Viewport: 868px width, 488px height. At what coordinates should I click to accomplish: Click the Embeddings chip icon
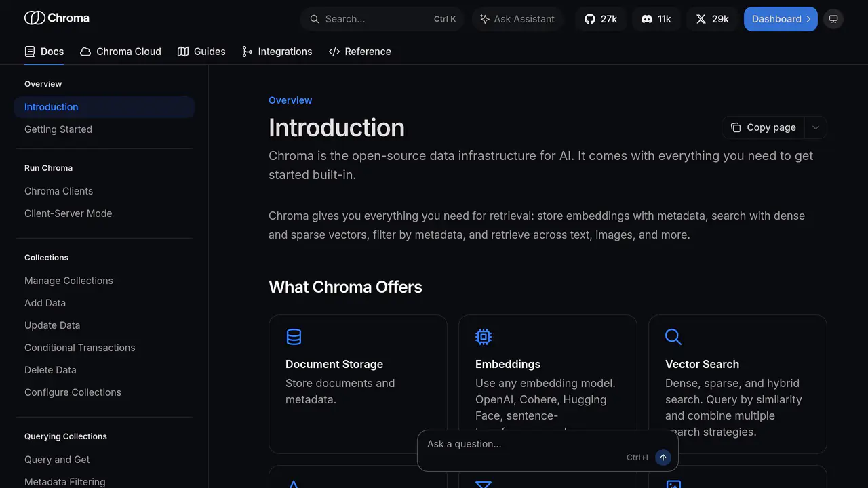coord(484,337)
